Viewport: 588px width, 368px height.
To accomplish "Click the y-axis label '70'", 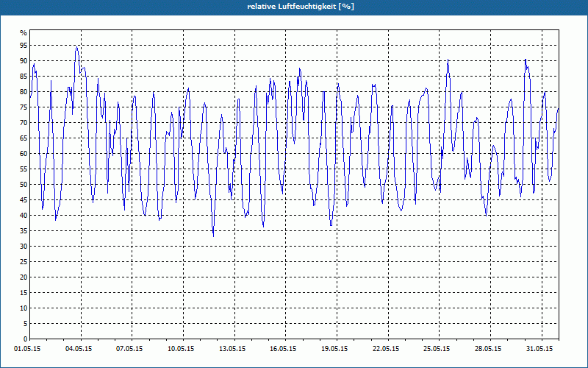I will click(x=24, y=122).
